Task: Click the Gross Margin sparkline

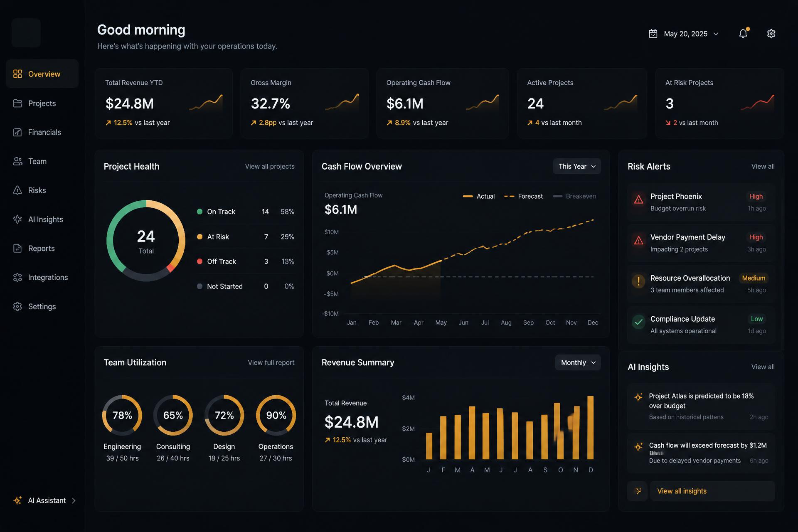Action: 342,103
